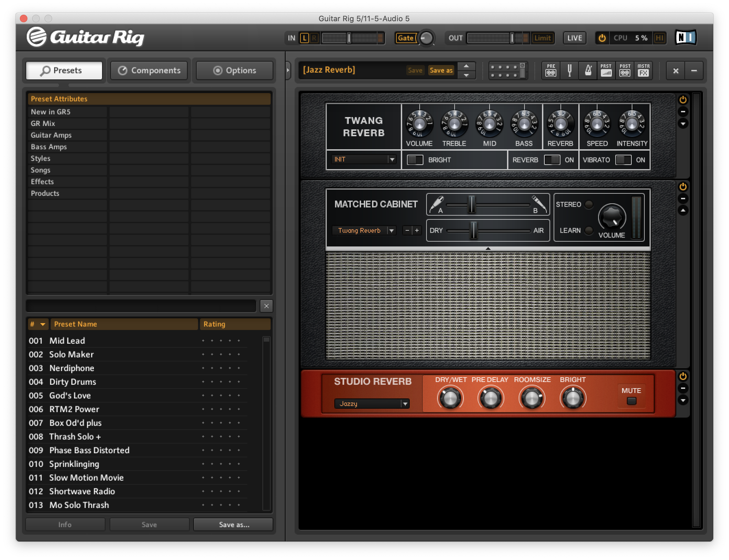Click Save as in the rack header
This screenshot has height=560, width=729.
point(441,70)
